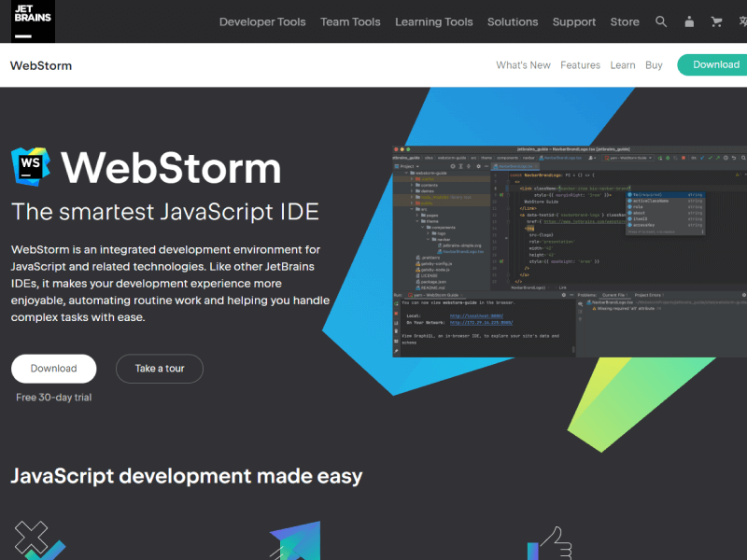747x560 pixels.
Task: Click the Project panel gear icon in IDE screenshot
Action: pyautogui.click(x=478, y=166)
